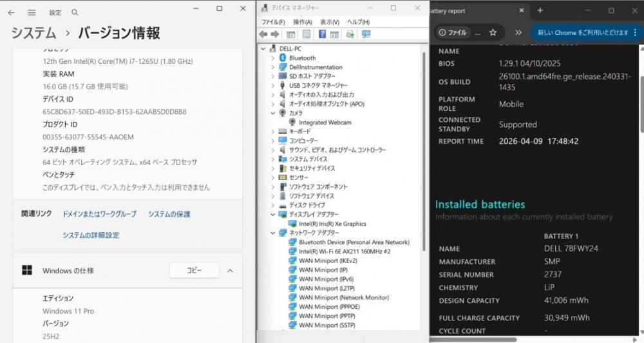This screenshot has height=343, width=644.
Task: Click the battery name DELL 78FWY24
Action: coord(571,248)
